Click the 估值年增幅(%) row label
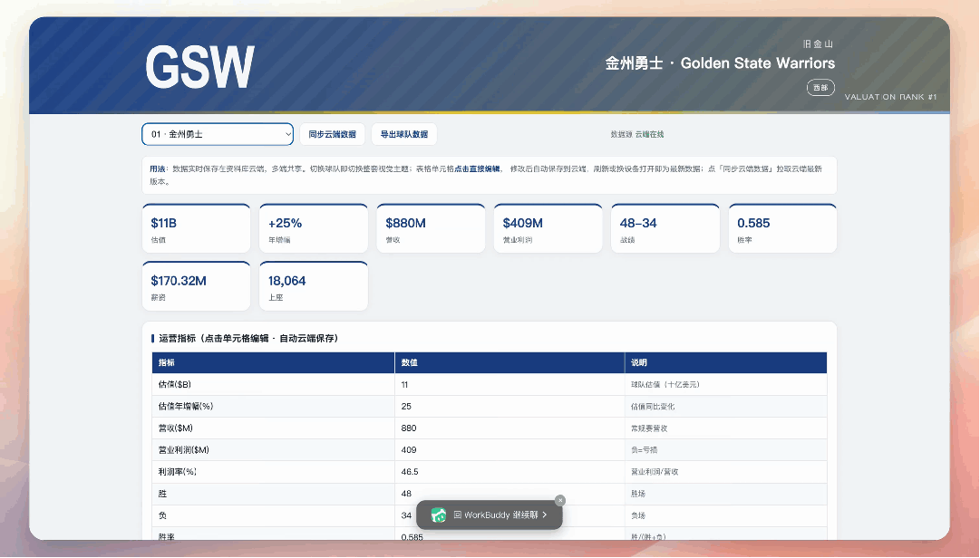The height and width of the screenshot is (558, 980). pos(273,407)
